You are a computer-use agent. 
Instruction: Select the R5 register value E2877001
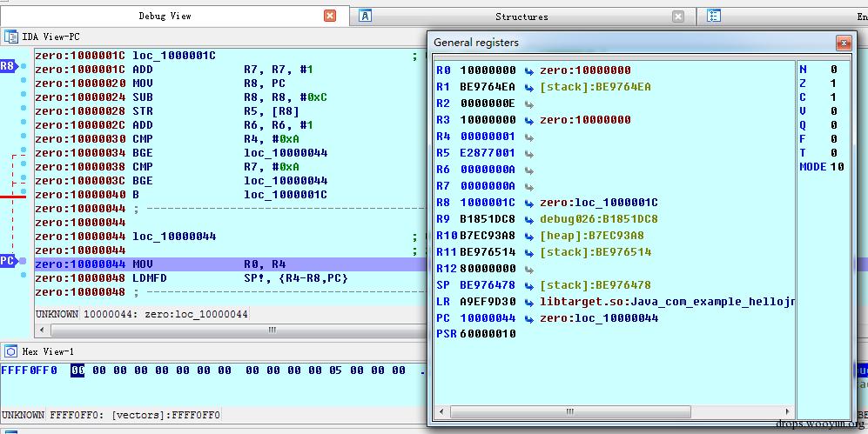pyautogui.click(x=488, y=153)
